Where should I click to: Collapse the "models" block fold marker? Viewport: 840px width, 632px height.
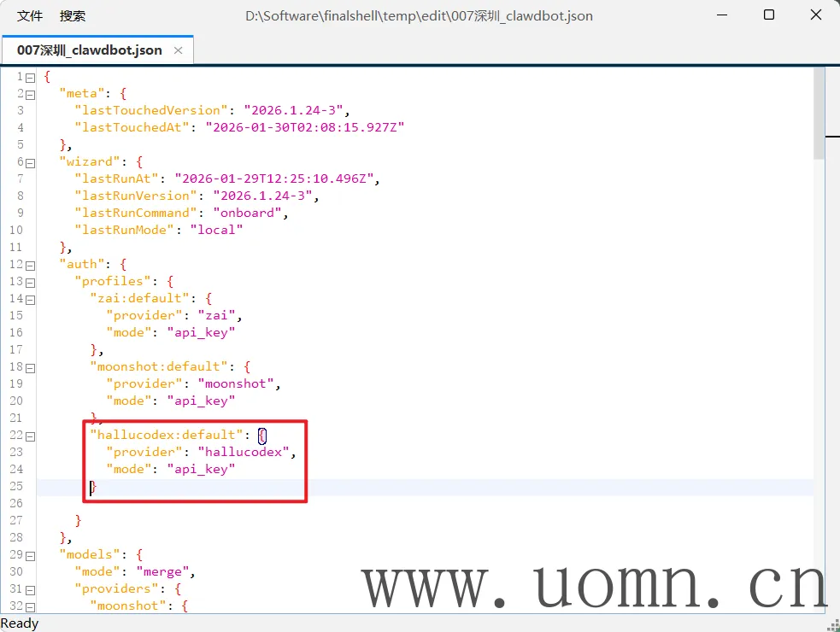tap(31, 555)
